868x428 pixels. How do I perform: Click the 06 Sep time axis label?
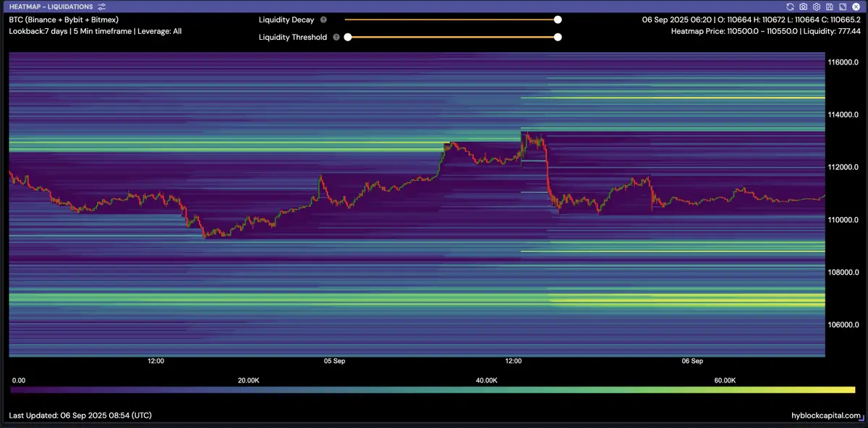point(692,361)
